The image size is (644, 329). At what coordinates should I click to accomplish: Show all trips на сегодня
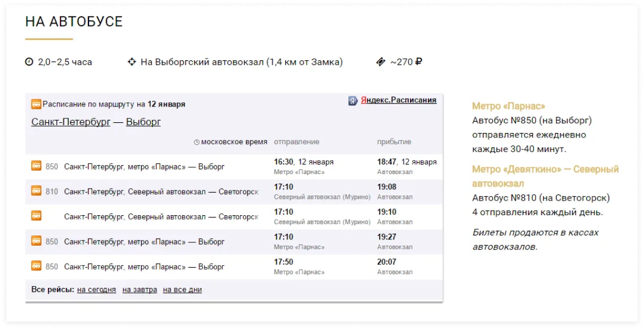point(96,290)
